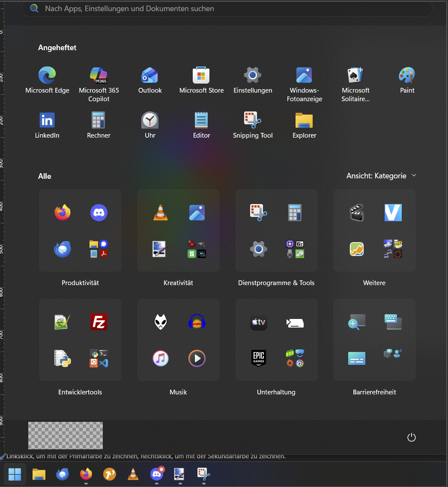Open Uhr clock app

tap(150, 125)
